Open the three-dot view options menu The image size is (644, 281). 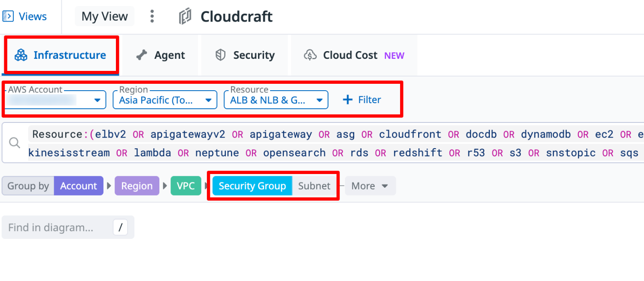[x=152, y=16]
